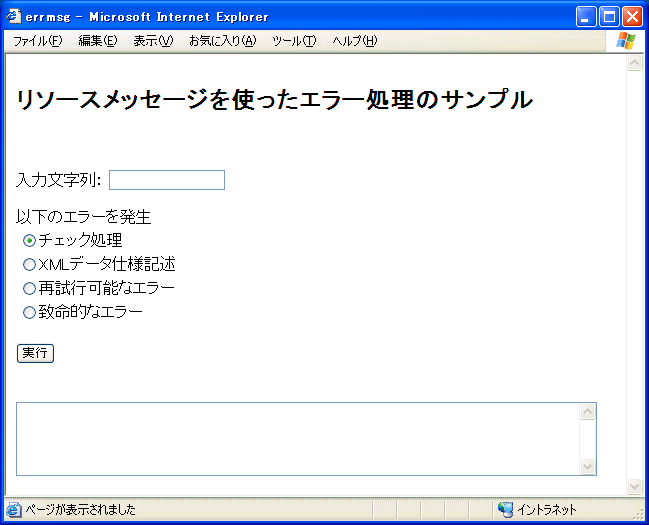Click the イントラネット zone icon

tap(505, 510)
